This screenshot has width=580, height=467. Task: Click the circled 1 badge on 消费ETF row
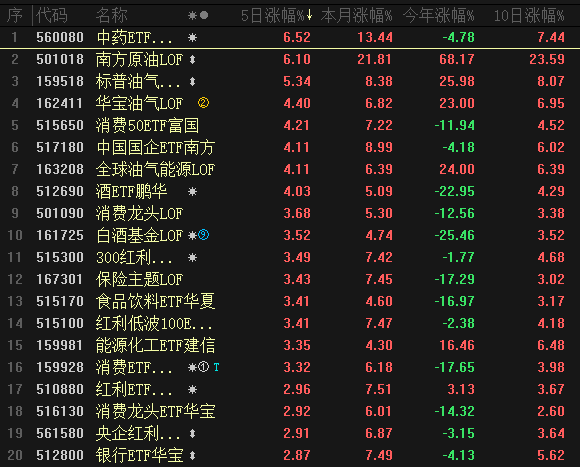coord(203,367)
